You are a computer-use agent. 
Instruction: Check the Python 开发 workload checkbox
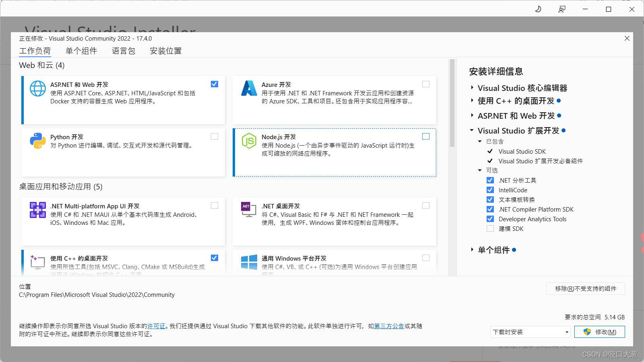215,136
